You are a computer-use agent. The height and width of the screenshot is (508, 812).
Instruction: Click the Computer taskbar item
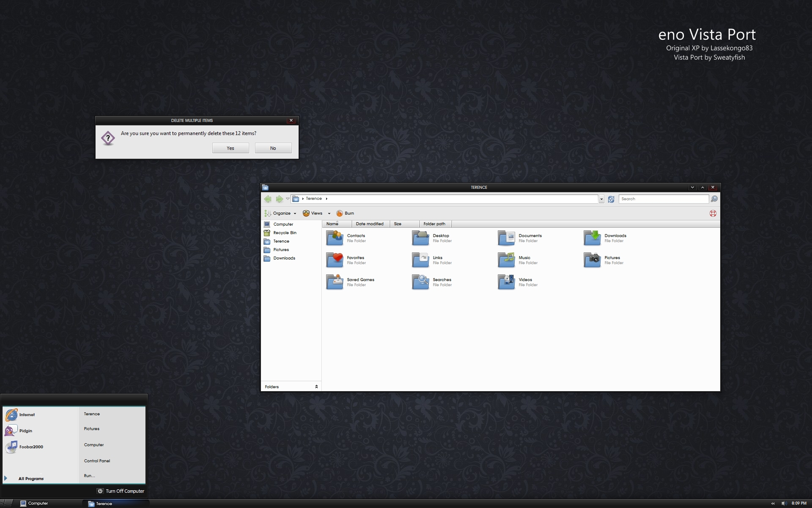pos(34,503)
